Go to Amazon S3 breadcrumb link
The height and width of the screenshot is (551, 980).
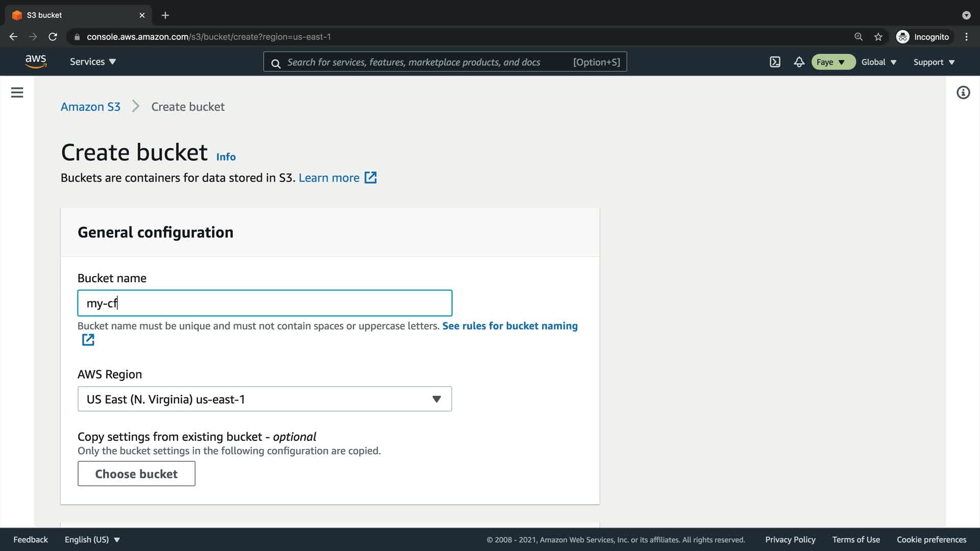pos(90,107)
